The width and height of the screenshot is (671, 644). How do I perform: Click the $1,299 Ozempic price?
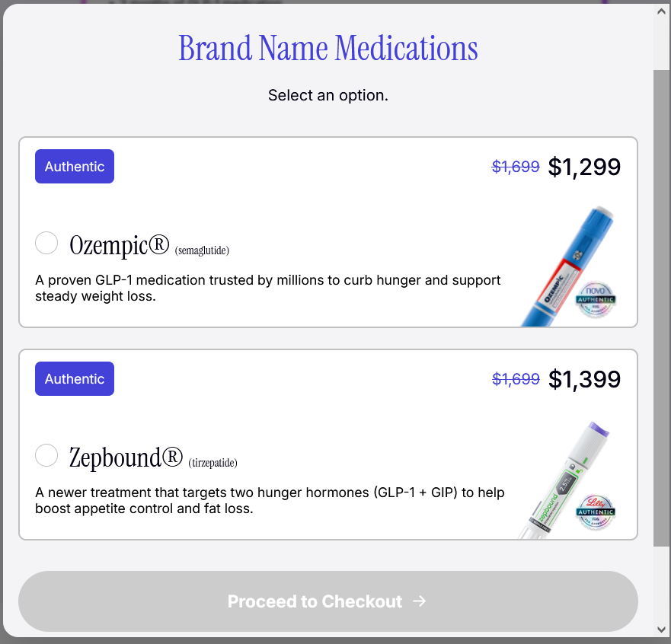click(x=584, y=167)
